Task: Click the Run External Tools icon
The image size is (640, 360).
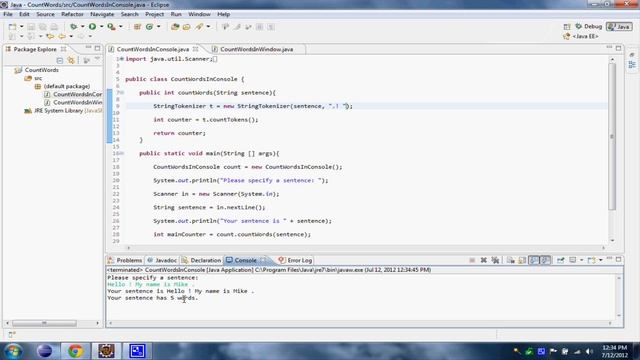Action: (x=111, y=27)
